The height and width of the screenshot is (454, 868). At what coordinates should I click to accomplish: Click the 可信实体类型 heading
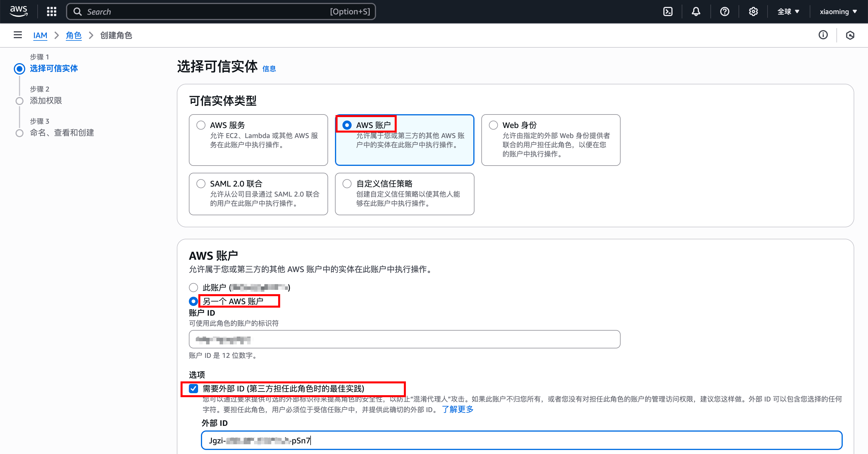(223, 100)
